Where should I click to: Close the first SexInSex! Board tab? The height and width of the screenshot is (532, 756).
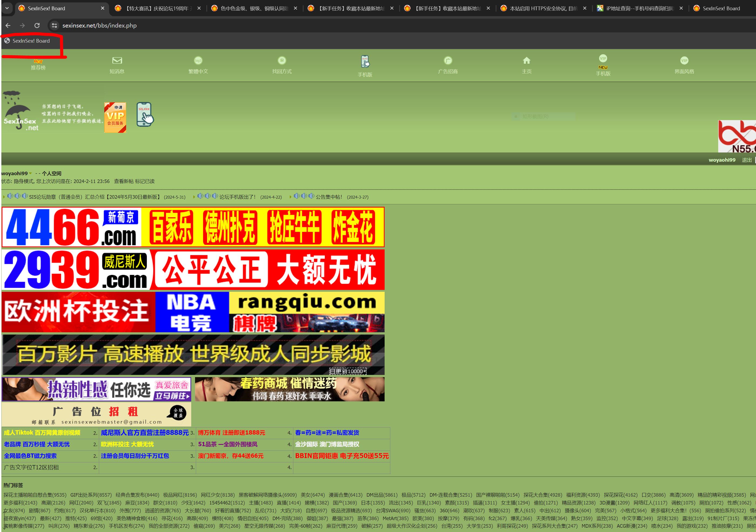pos(102,8)
